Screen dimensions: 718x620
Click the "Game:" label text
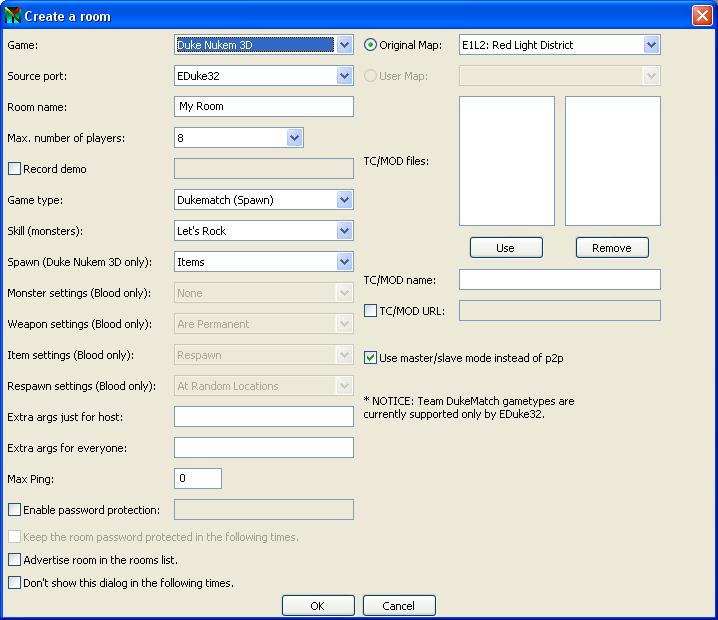point(23,45)
